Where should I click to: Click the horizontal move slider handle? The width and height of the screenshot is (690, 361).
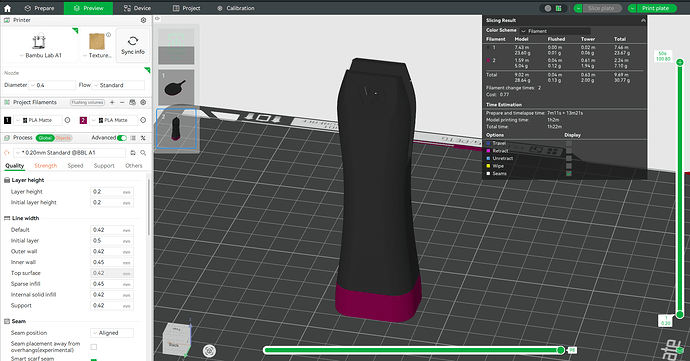tap(561, 350)
